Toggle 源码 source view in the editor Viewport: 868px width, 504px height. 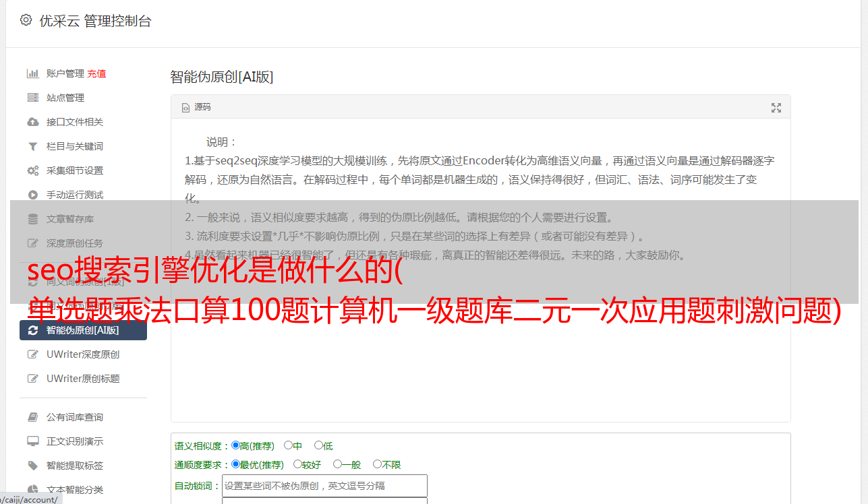point(196,107)
